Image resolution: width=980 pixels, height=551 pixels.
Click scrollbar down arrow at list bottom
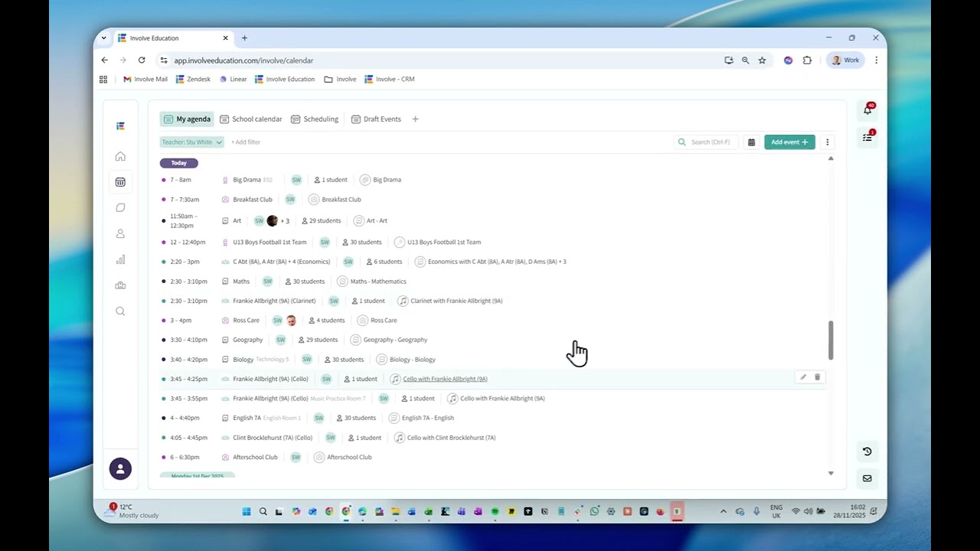831,474
